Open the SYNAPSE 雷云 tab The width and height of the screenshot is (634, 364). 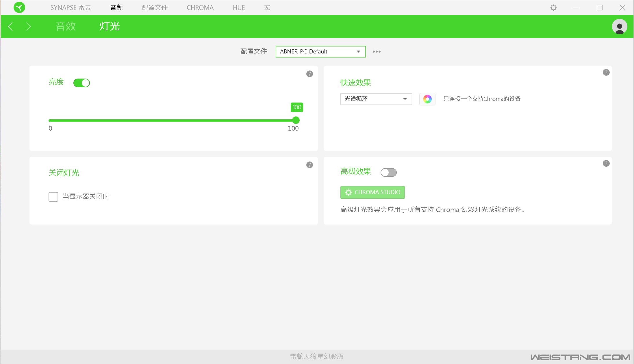pos(71,8)
